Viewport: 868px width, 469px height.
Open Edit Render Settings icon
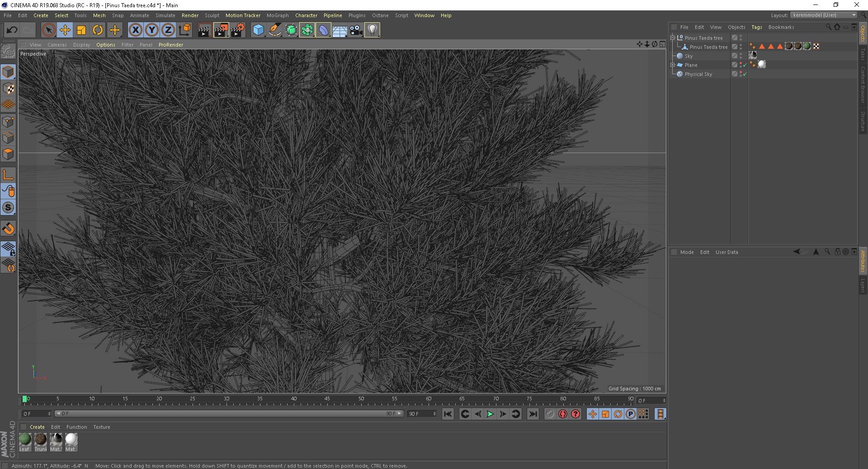(237, 30)
